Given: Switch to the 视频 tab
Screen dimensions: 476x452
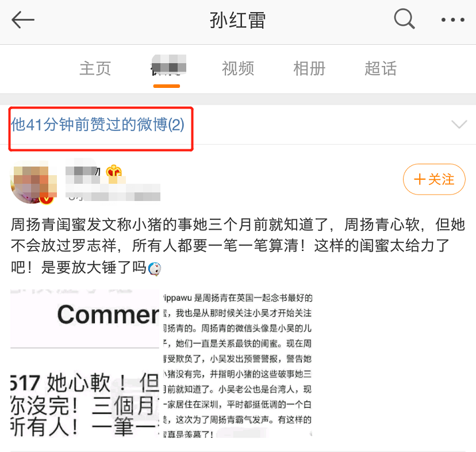Looking at the screenshot, I should [x=237, y=68].
